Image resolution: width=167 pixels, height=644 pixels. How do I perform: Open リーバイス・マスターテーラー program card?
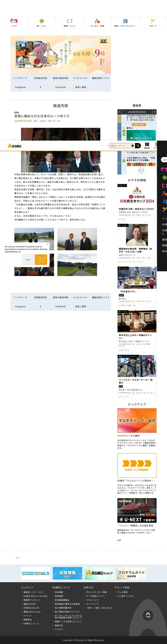[x=137, y=377]
